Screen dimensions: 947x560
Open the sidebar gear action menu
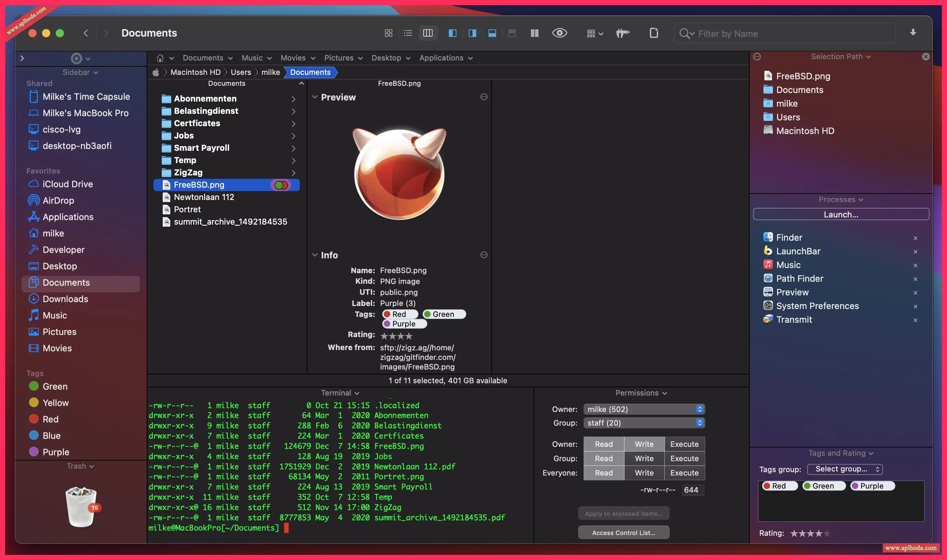80,58
